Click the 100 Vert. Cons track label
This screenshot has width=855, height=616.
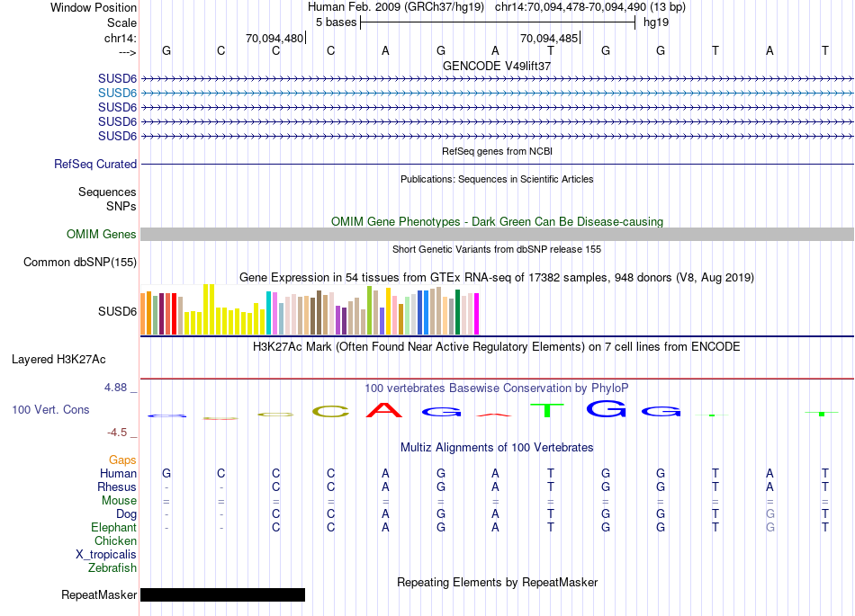tap(50, 409)
